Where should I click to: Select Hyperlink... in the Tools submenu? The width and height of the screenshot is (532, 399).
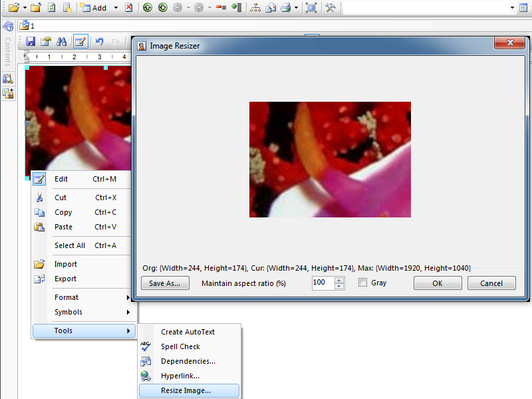coord(189,376)
